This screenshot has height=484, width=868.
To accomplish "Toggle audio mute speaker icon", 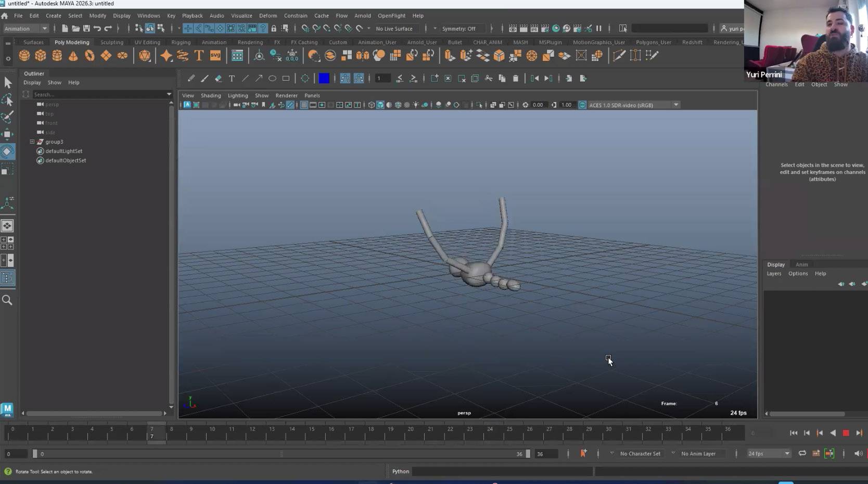I will pos(858,453).
